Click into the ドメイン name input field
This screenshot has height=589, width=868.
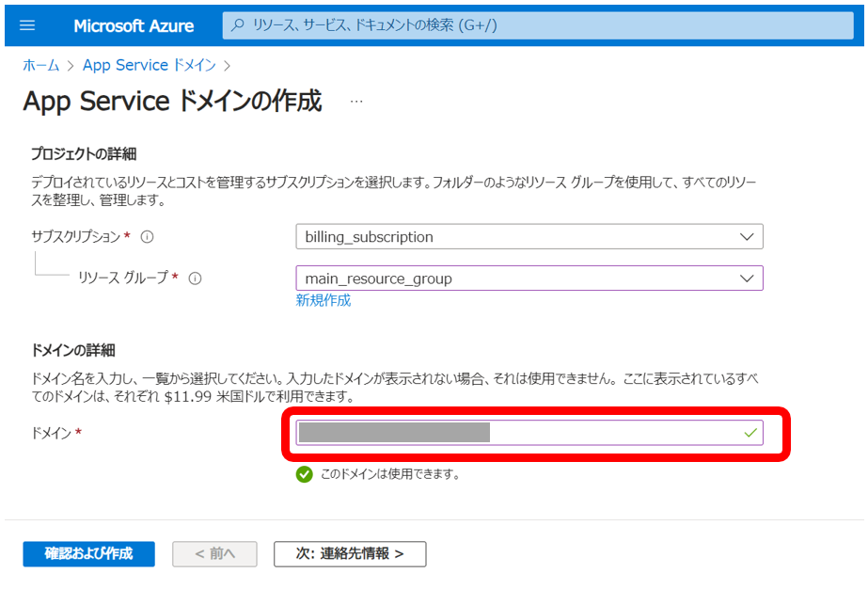529,433
